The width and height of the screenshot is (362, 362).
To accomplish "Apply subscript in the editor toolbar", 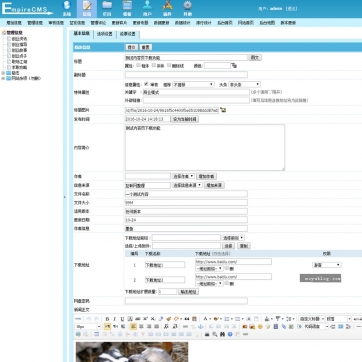I will click(x=153, y=319).
